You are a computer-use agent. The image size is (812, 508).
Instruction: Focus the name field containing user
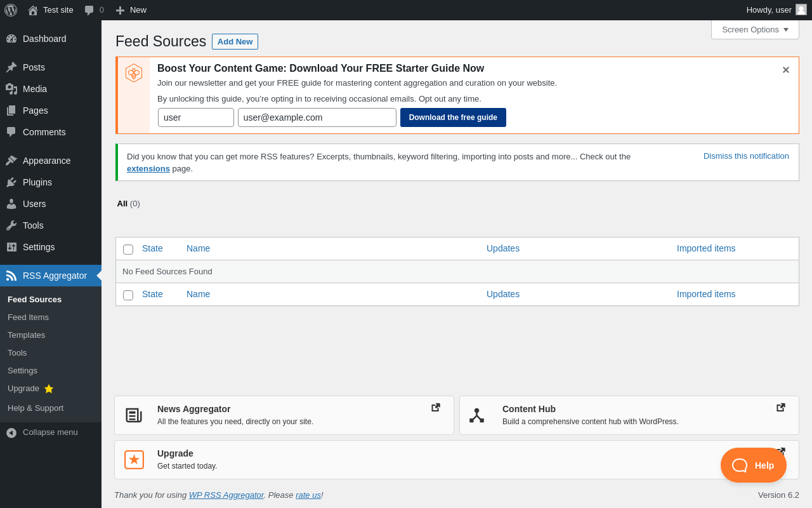[x=196, y=117]
